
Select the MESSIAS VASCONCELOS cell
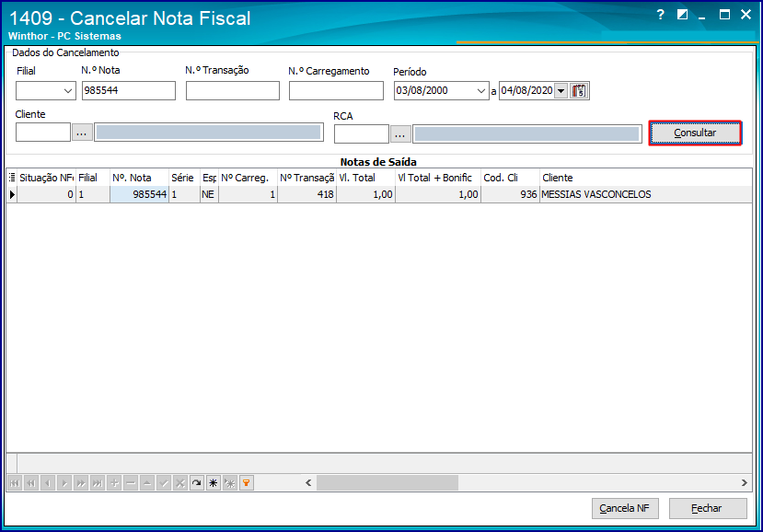point(646,195)
